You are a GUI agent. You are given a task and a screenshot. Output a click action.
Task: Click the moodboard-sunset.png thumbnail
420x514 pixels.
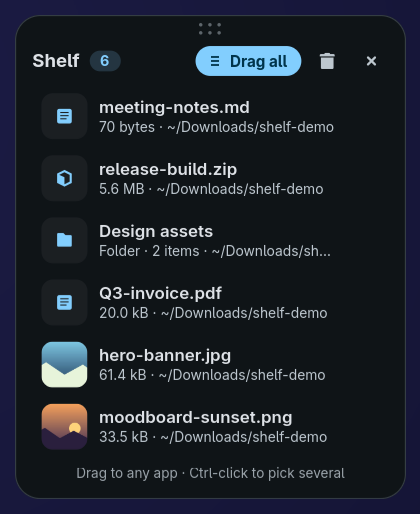coord(64,426)
